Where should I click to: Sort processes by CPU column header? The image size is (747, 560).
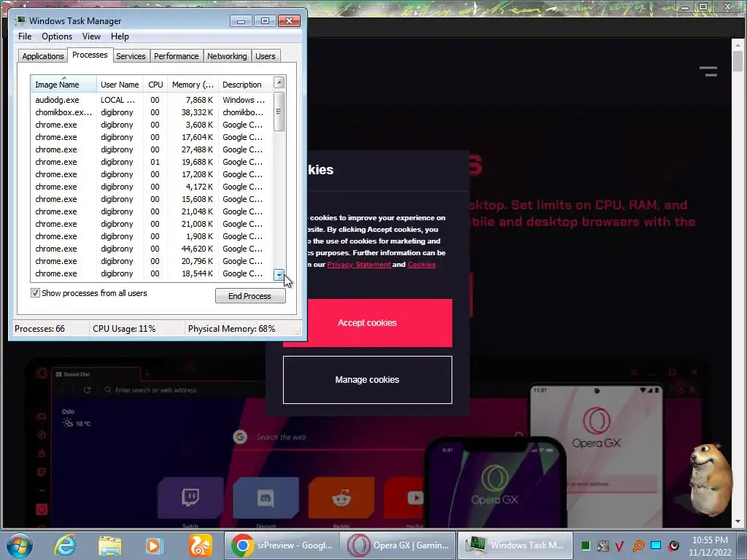click(x=155, y=85)
